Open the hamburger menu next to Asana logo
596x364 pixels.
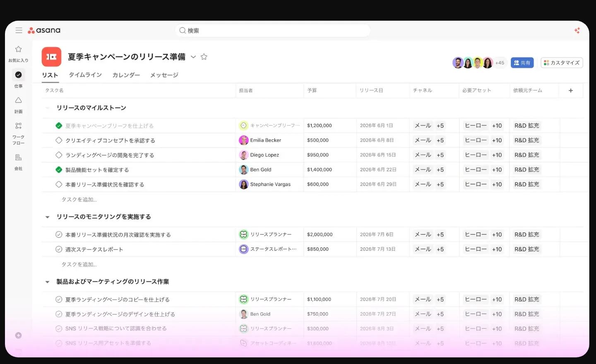coord(19,30)
